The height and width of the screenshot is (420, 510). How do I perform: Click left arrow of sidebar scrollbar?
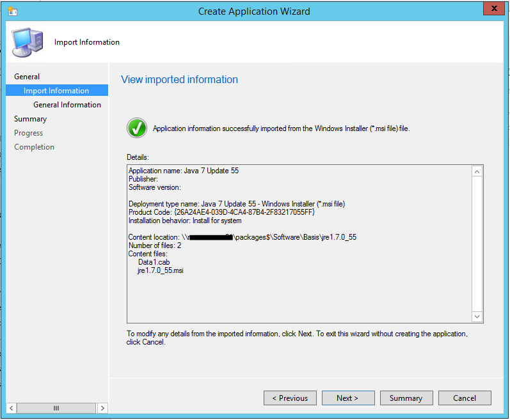coord(12,408)
